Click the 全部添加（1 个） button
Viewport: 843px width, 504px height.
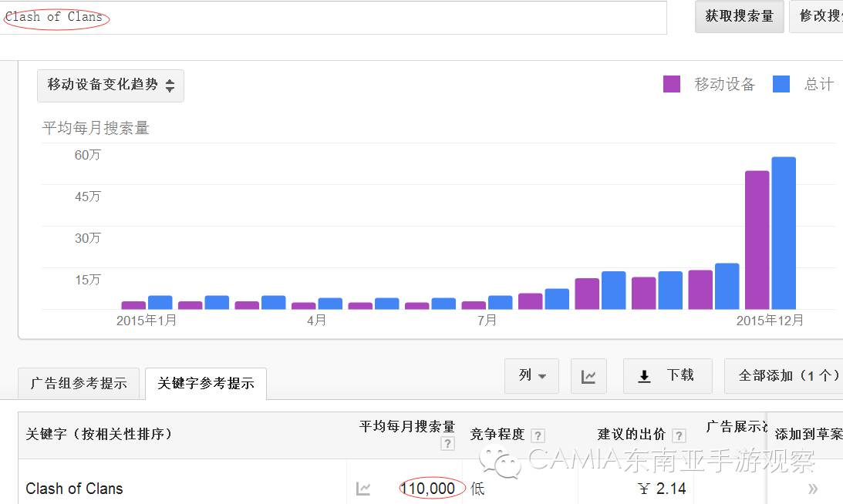coord(784,375)
